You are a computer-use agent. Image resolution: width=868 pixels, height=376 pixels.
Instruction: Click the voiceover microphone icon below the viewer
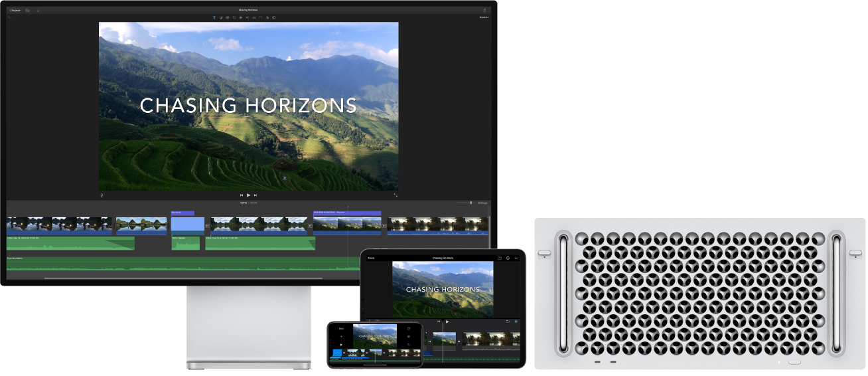click(x=102, y=195)
